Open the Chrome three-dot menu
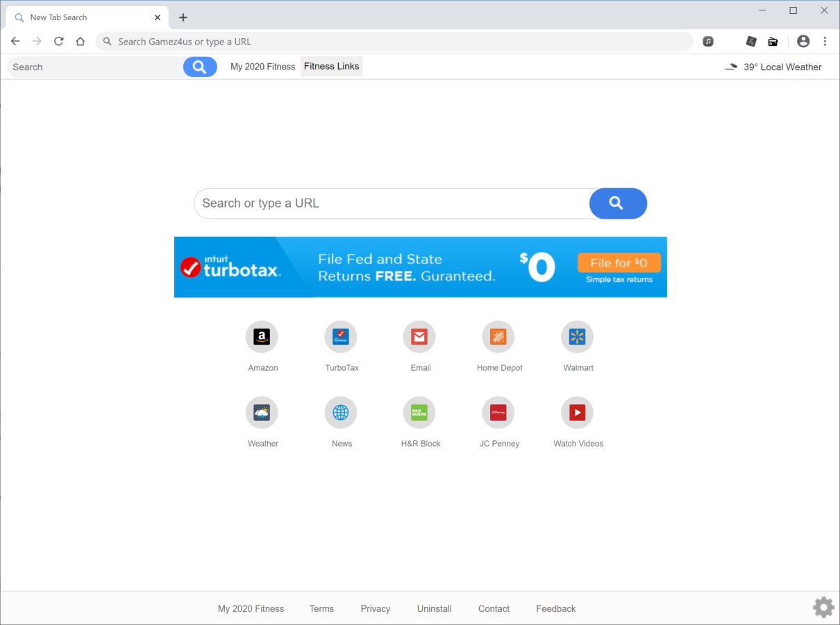The image size is (840, 625). click(825, 42)
